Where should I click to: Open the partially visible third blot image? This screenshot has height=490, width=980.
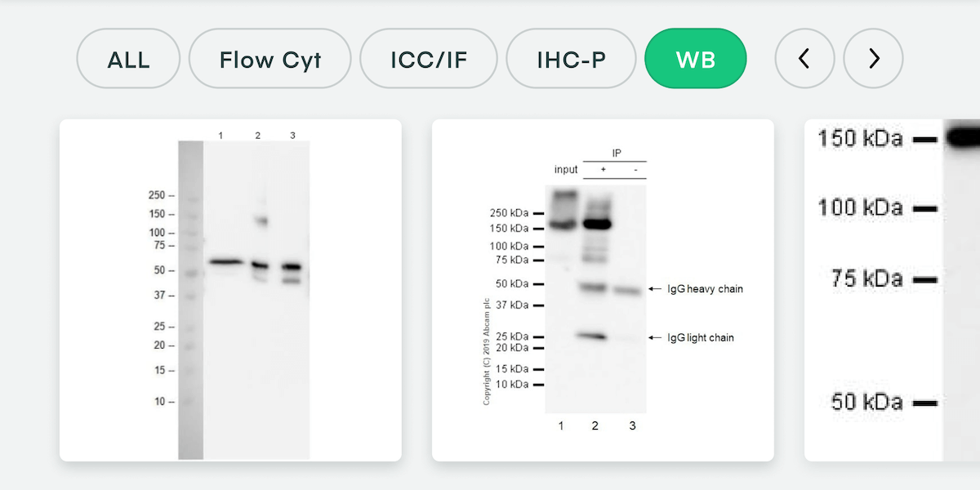[x=892, y=290]
